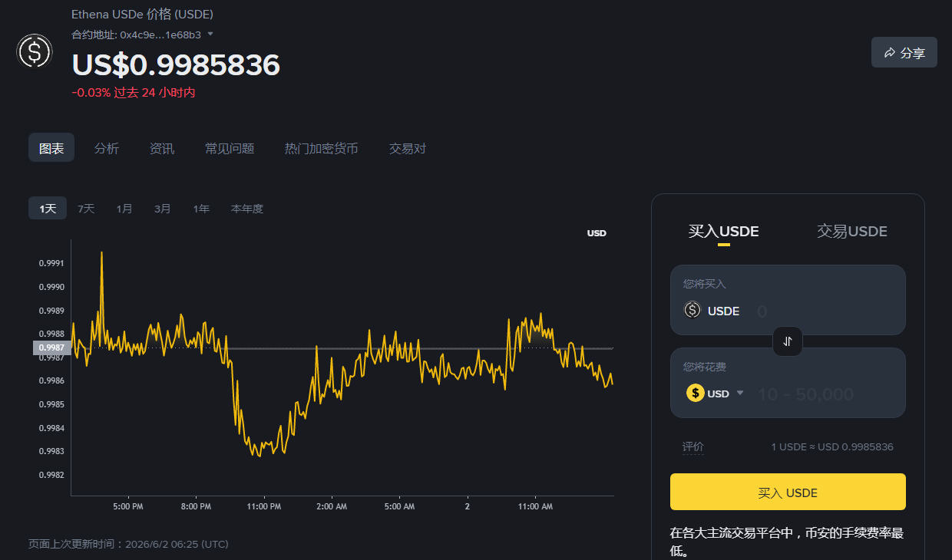Click the 0.9982 price axis label
The image size is (952, 560).
click(x=51, y=475)
